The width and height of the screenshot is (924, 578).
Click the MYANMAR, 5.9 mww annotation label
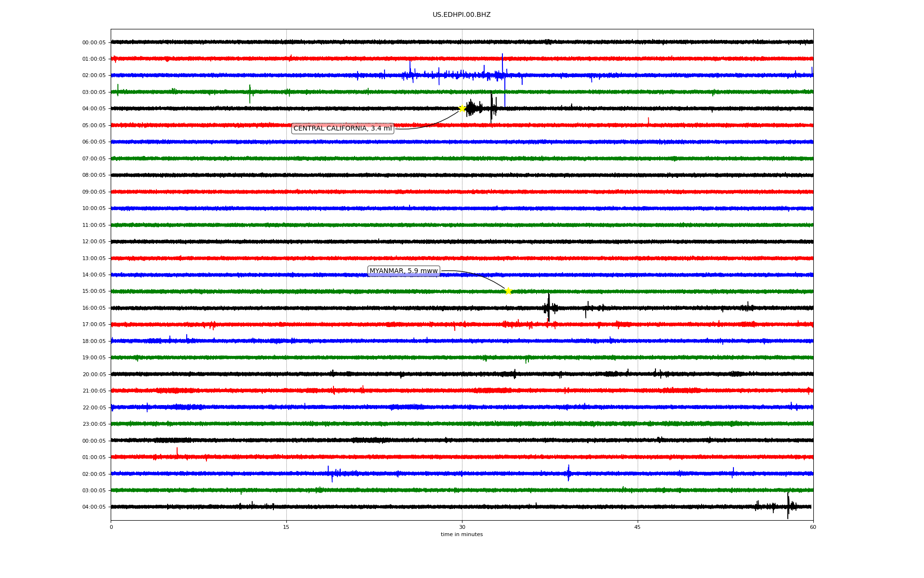click(x=403, y=271)
